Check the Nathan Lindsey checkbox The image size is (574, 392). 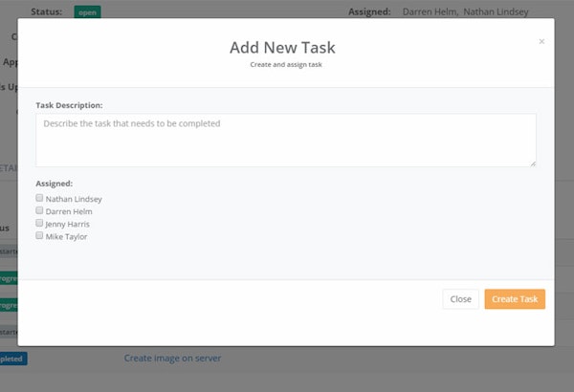[x=39, y=198]
